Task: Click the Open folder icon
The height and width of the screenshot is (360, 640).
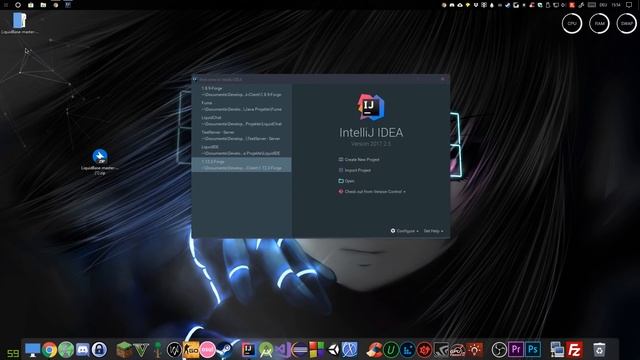Action: click(x=341, y=181)
